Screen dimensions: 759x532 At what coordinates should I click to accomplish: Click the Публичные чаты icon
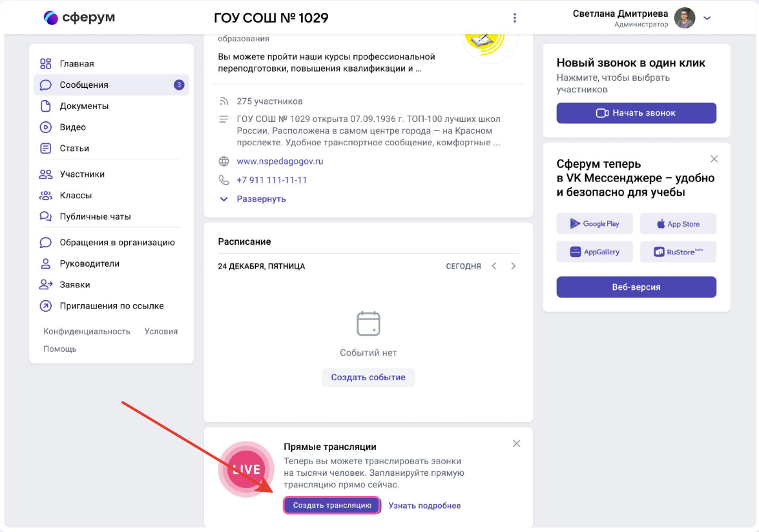[x=46, y=217]
